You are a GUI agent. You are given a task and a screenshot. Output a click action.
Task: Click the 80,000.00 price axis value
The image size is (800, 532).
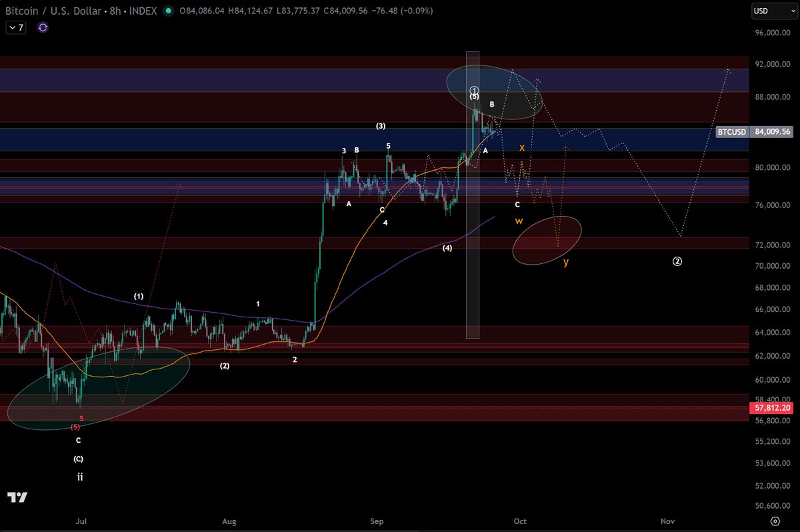773,168
